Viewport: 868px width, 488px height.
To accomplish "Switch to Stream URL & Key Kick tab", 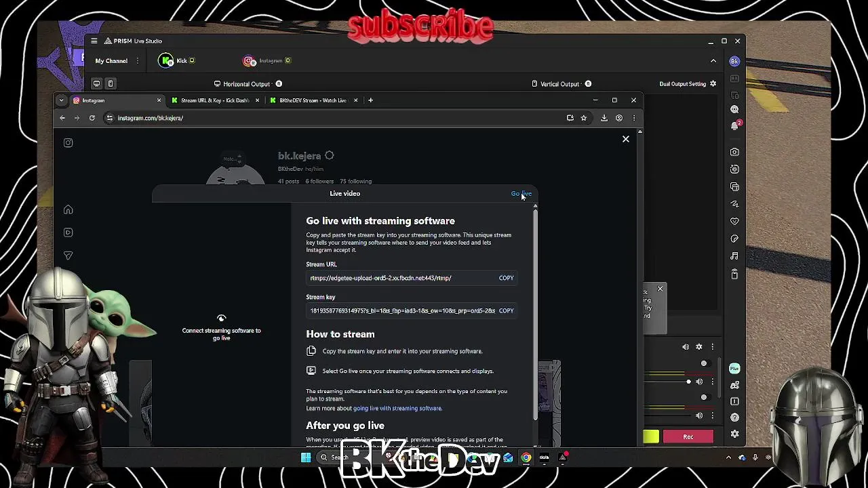I will (214, 100).
